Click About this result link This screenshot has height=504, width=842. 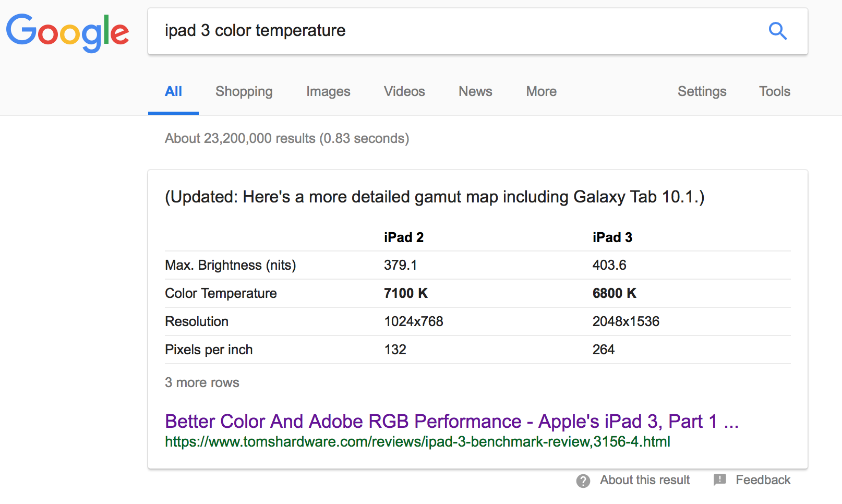[x=645, y=480]
